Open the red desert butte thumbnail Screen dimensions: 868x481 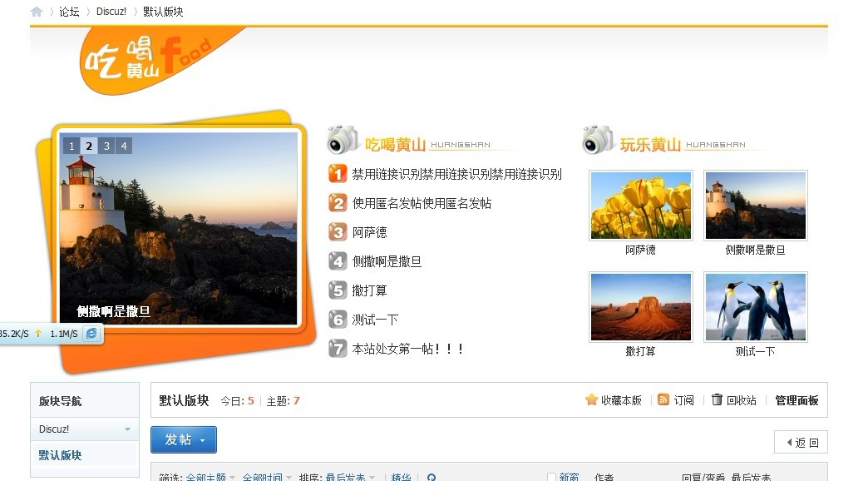[x=641, y=307]
